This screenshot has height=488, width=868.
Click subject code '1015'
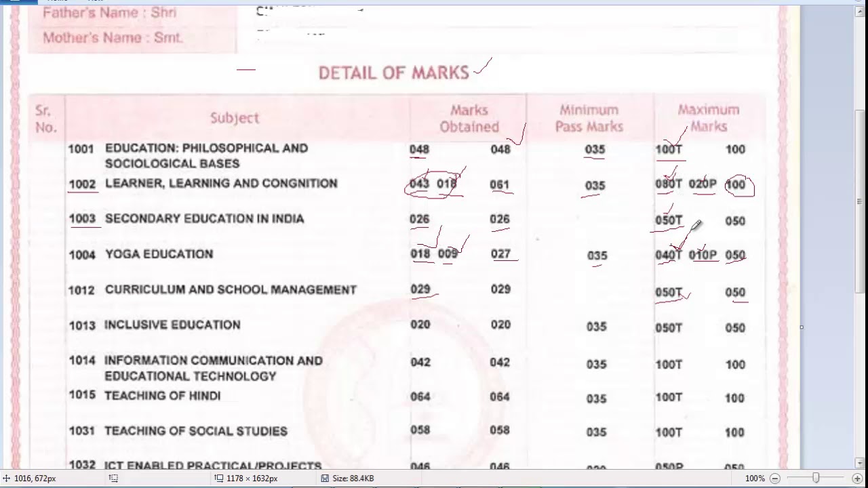(82, 394)
